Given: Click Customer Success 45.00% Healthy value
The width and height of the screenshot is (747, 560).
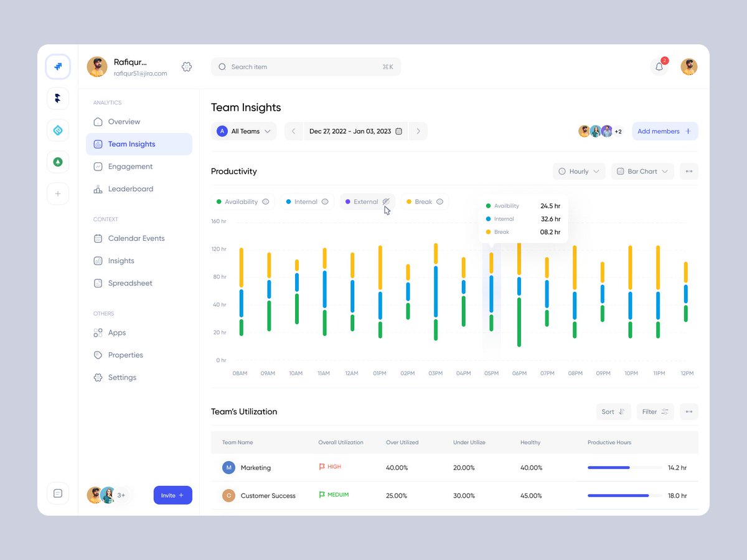Looking at the screenshot, I should click(x=531, y=496).
